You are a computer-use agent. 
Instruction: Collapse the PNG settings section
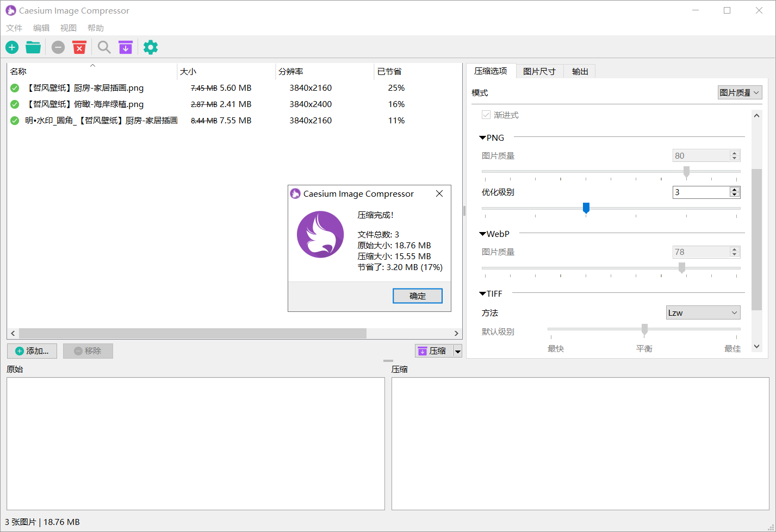[x=482, y=137]
